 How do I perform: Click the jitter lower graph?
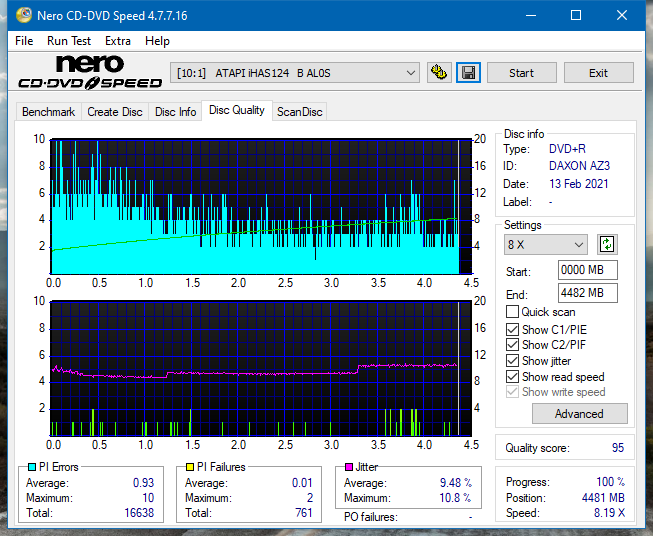click(261, 369)
